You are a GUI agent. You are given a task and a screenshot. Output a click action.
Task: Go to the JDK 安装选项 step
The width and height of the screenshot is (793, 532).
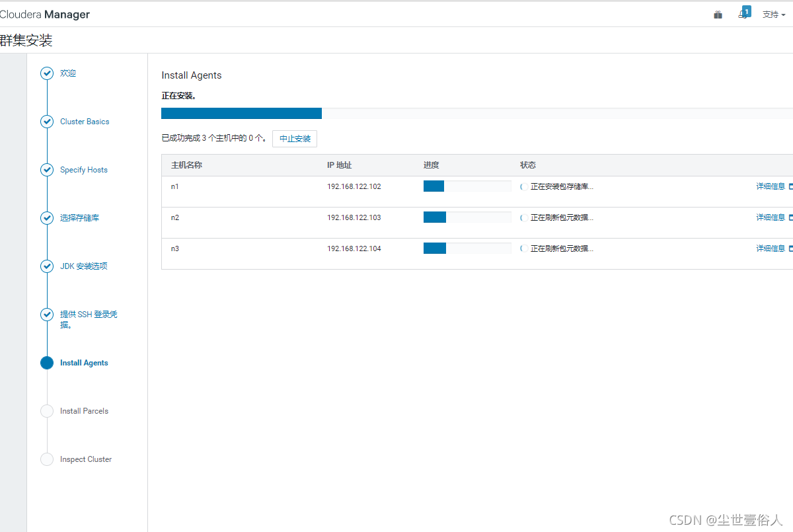click(x=84, y=266)
